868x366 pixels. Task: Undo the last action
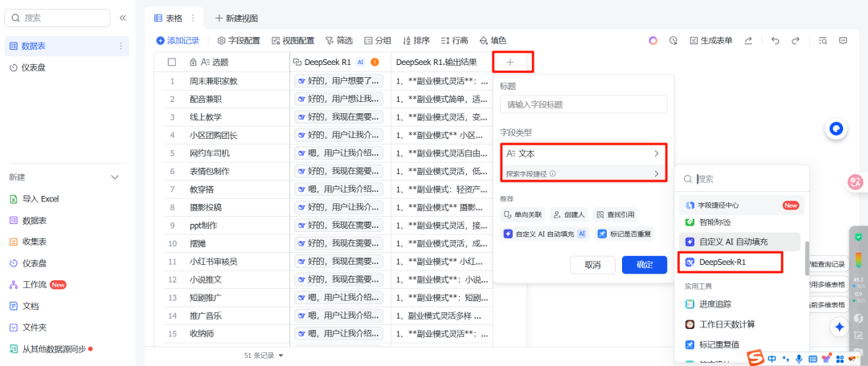coord(775,40)
